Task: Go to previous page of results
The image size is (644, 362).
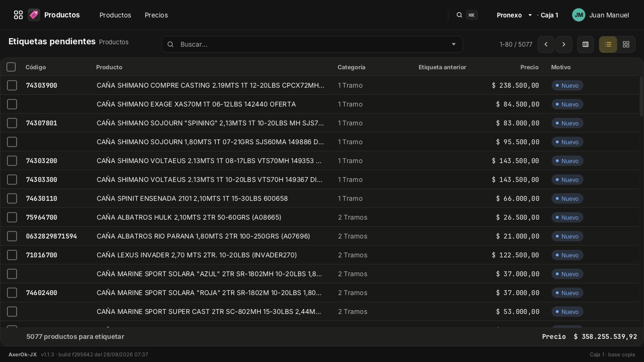Action: (546, 44)
